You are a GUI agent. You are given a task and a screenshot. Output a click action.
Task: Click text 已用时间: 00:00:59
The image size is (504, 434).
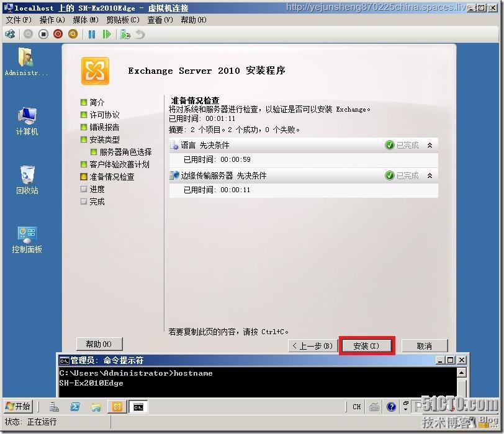pyautogui.click(x=217, y=159)
